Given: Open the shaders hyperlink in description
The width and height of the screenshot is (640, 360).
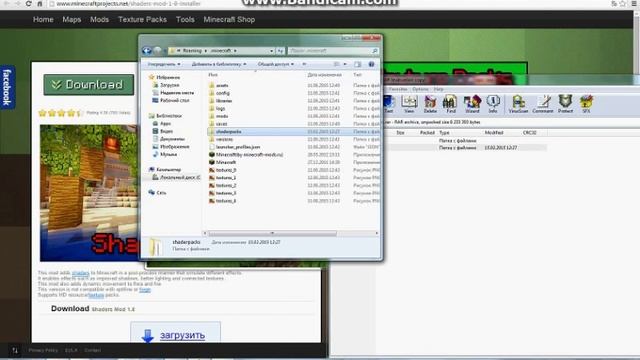Looking at the screenshot, I should pyautogui.click(x=80, y=273).
